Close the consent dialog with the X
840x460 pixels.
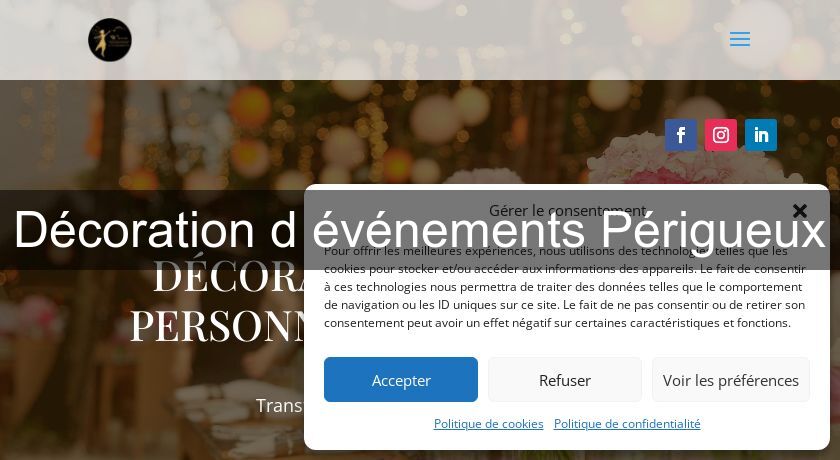tap(799, 210)
